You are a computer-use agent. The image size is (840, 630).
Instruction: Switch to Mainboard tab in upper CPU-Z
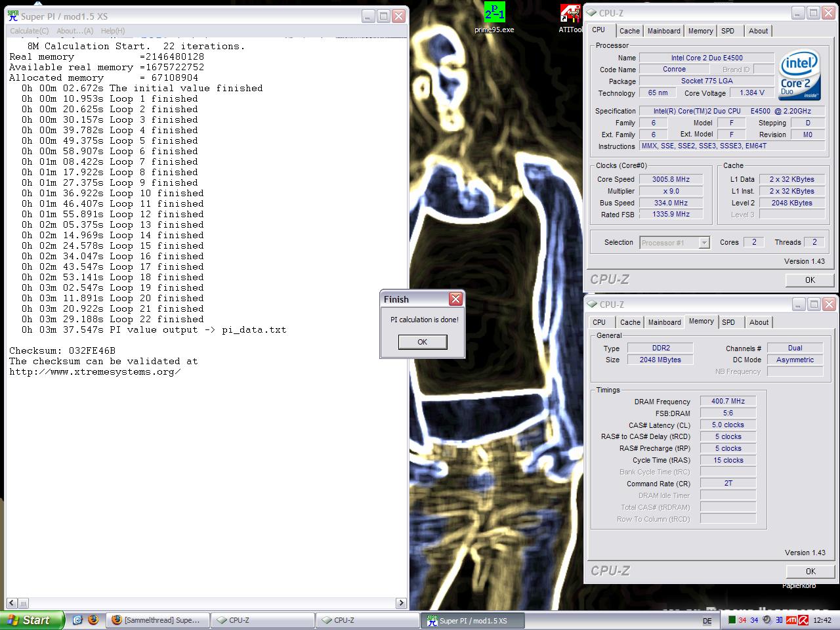664,31
